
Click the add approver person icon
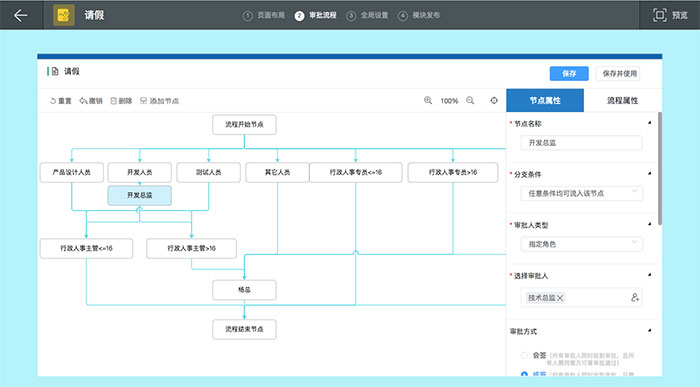point(635,297)
